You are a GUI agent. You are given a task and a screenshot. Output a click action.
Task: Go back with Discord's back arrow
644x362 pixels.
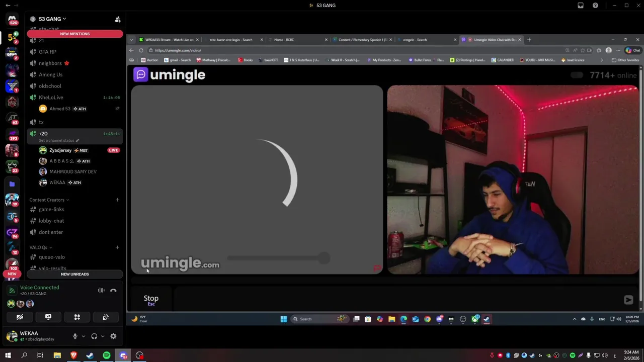8,6
